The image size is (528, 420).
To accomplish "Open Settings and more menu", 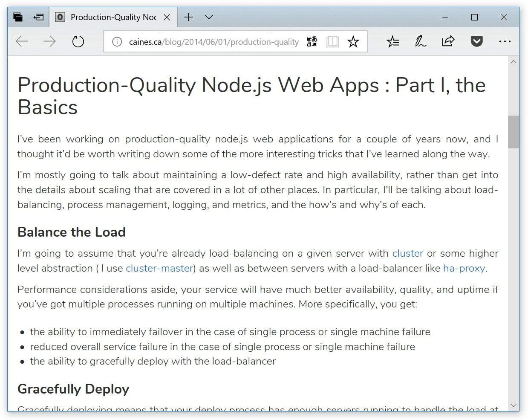I will pyautogui.click(x=505, y=41).
